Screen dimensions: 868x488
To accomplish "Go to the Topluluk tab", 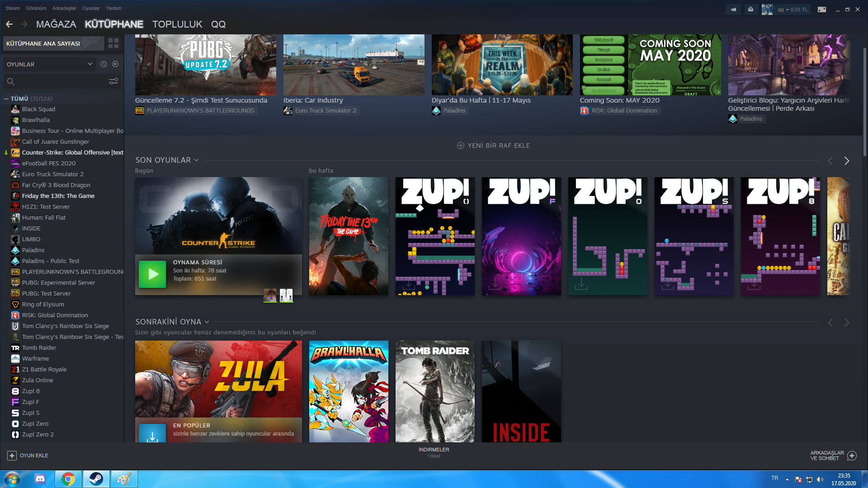I will tap(177, 24).
